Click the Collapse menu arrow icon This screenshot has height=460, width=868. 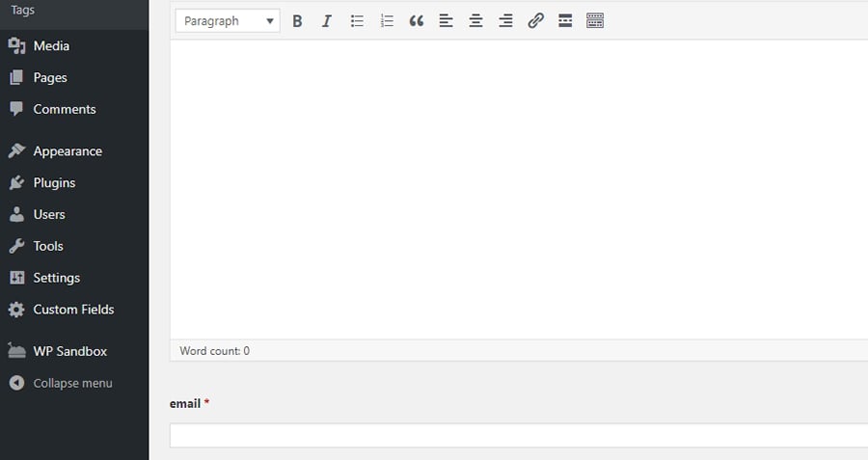[16, 383]
